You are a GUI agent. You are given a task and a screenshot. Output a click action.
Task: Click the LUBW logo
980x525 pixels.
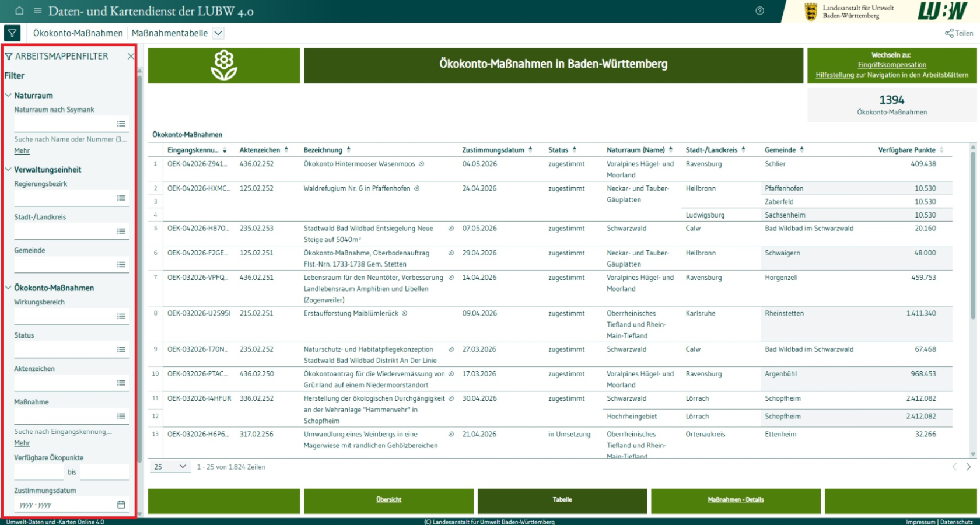[x=943, y=11]
